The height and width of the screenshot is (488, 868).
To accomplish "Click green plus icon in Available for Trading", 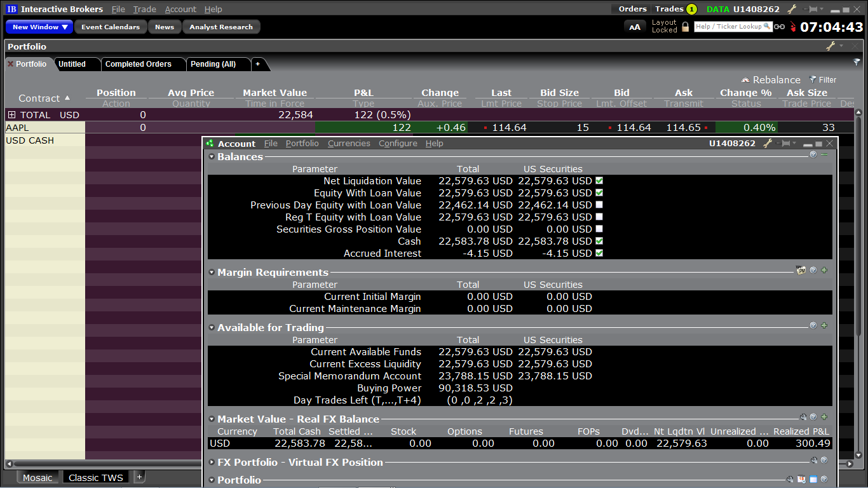I will pos(824,325).
